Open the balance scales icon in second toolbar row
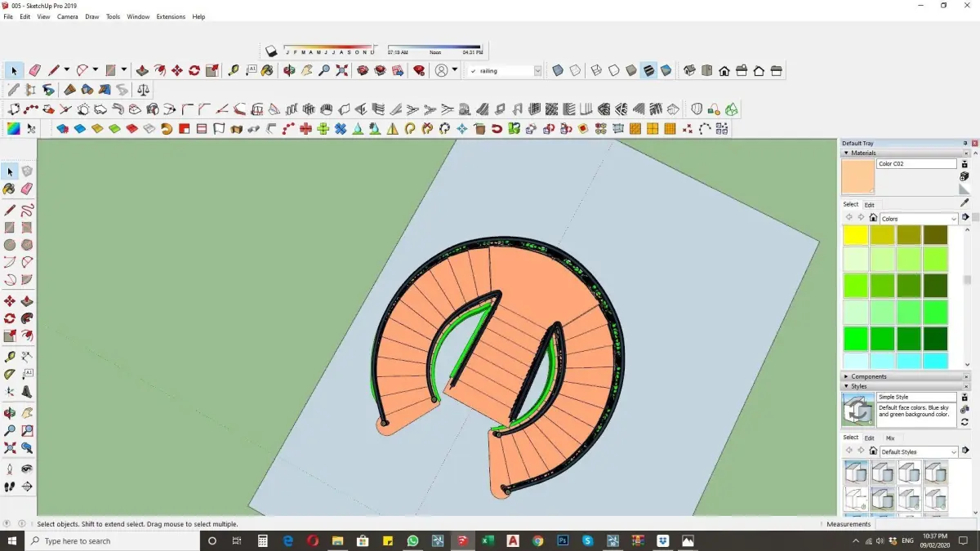980x551 pixels. 143,90
